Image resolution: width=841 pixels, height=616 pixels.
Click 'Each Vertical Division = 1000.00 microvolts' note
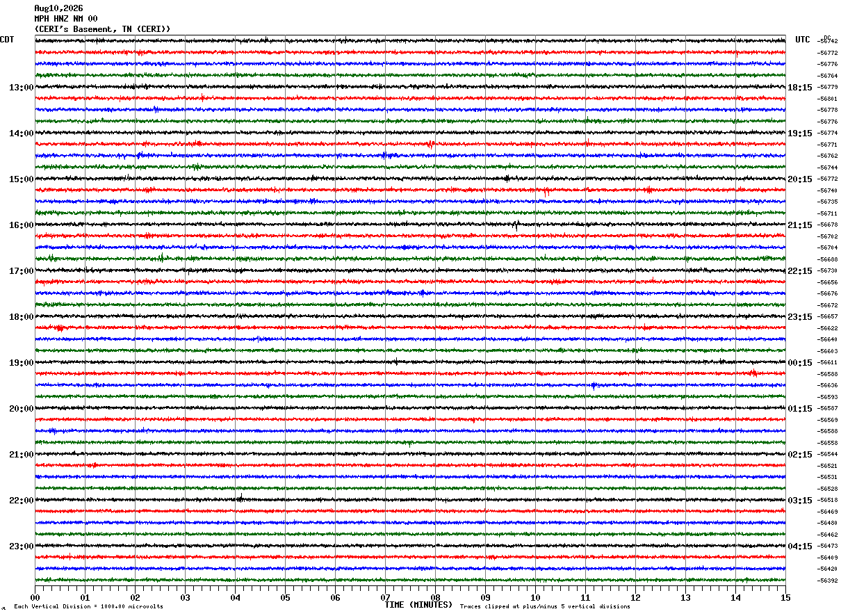coord(88,607)
